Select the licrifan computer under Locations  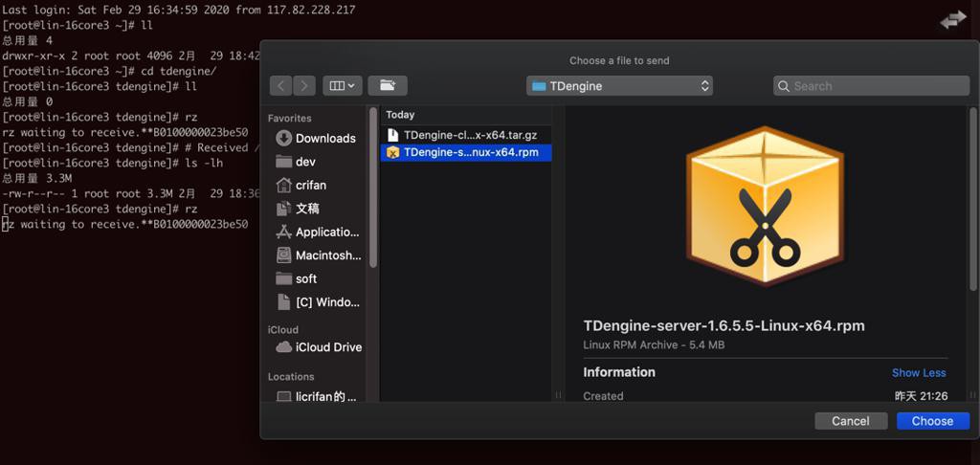point(318,396)
